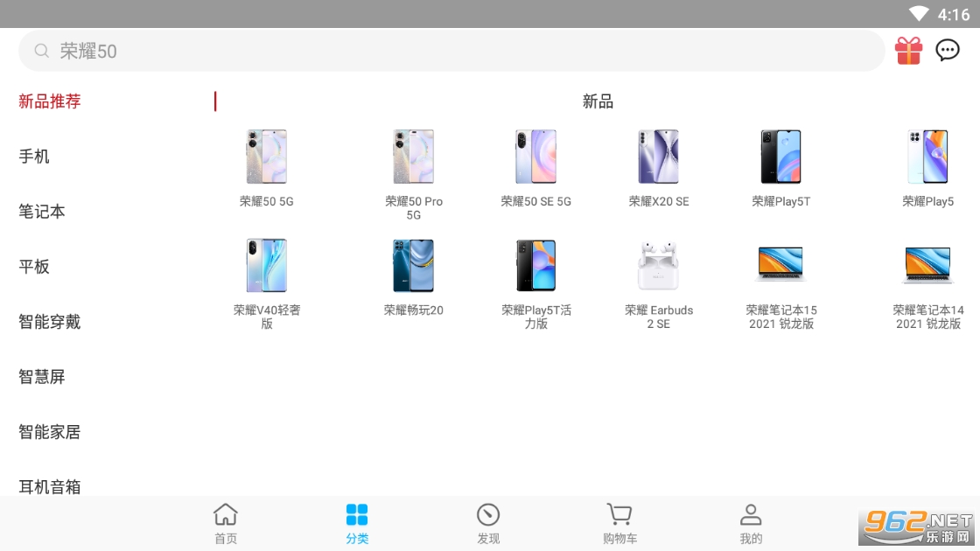Open the gift box promotions icon

pyautogui.click(x=908, y=51)
